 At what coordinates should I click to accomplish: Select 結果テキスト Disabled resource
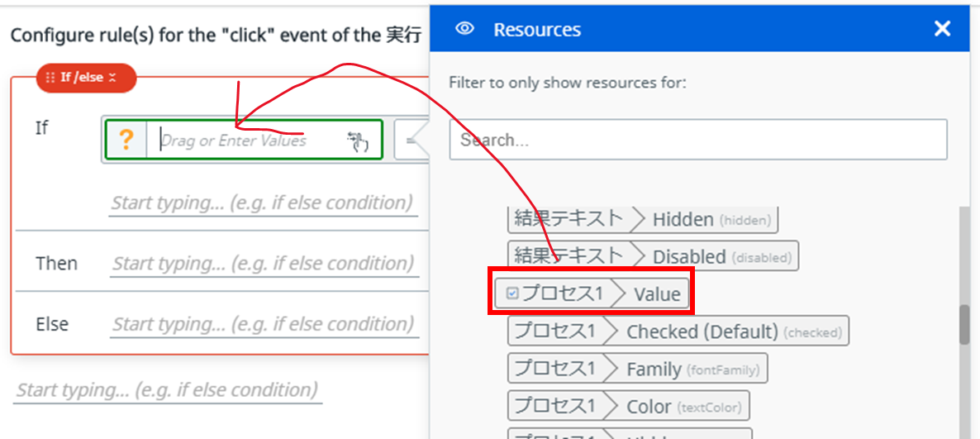[652, 256]
